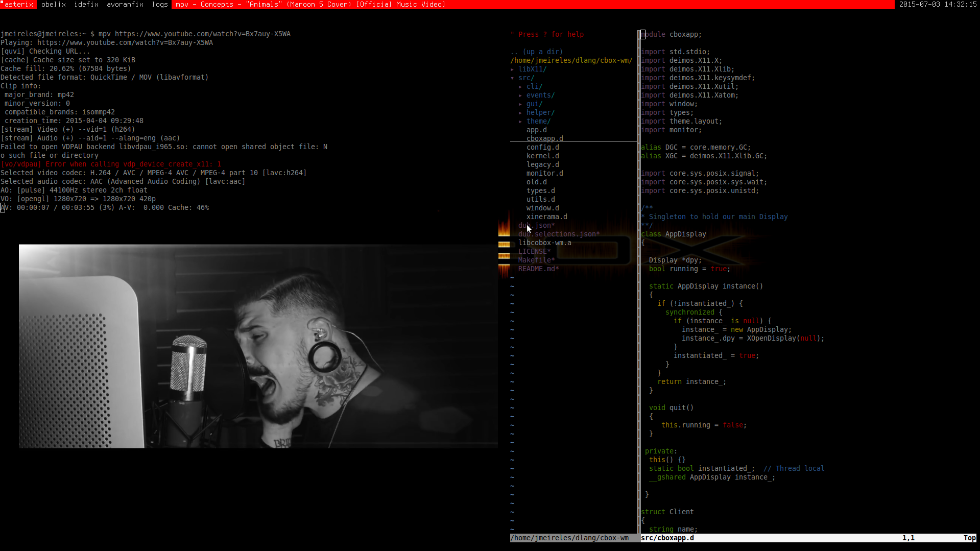This screenshot has height=551, width=980.
Task: Open dub.selections.json in the file tree
Action: (559, 234)
